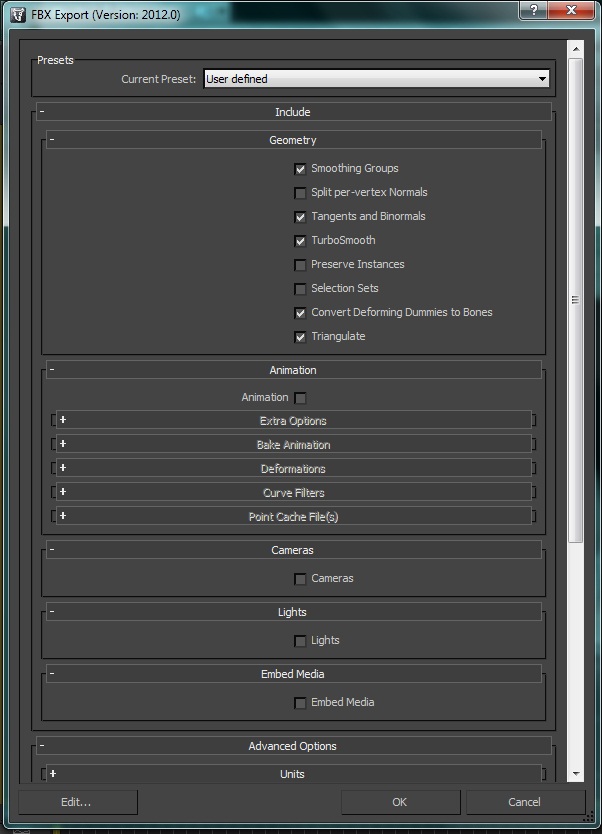Click the vertical scrollbar thumb
The image size is (602, 834).
tap(575, 300)
